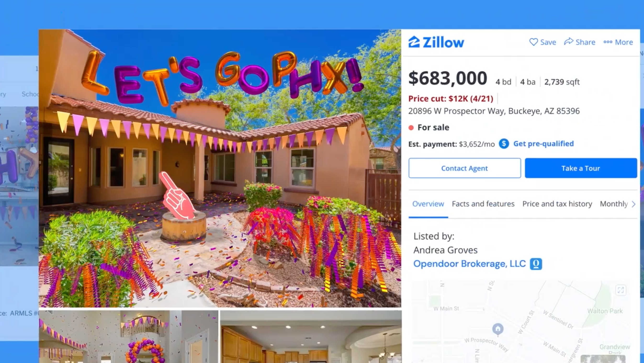Open Facts and features tab

coord(483,204)
